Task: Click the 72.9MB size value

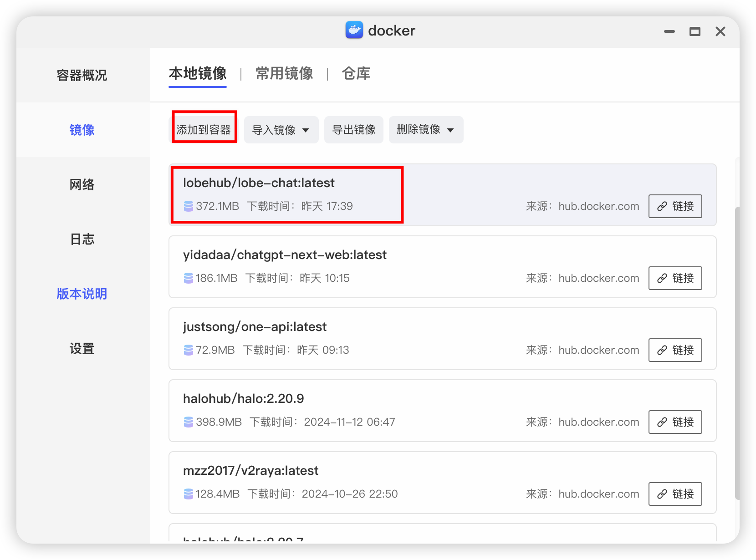Action: (x=215, y=350)
